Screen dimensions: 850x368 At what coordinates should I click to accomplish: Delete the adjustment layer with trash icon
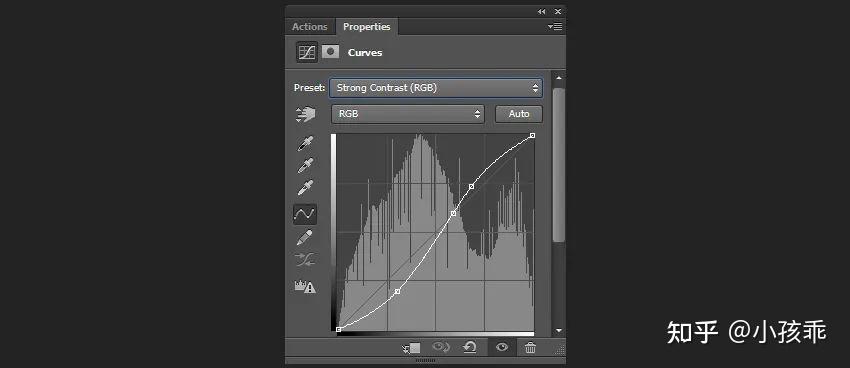coord(530,347)
